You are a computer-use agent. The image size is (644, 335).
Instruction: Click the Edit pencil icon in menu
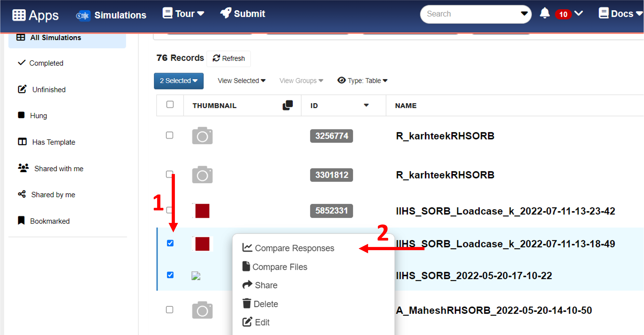pos(247,322)
